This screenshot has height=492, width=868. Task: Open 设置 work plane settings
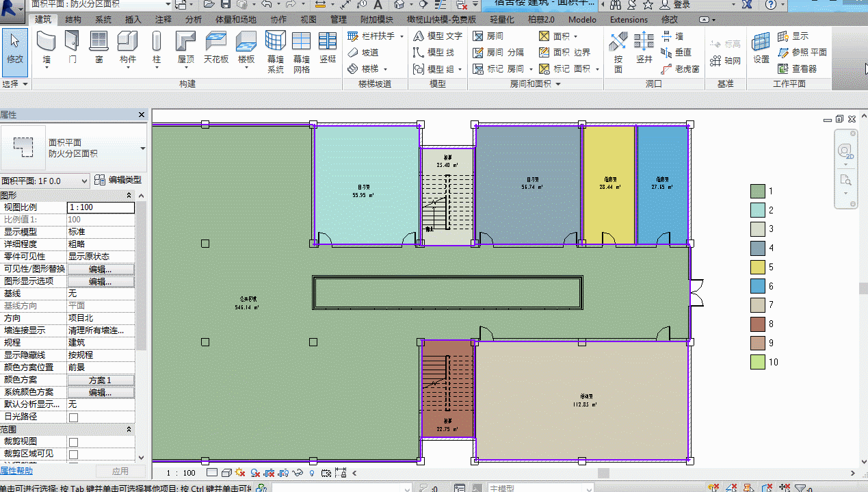click(761, 48)
